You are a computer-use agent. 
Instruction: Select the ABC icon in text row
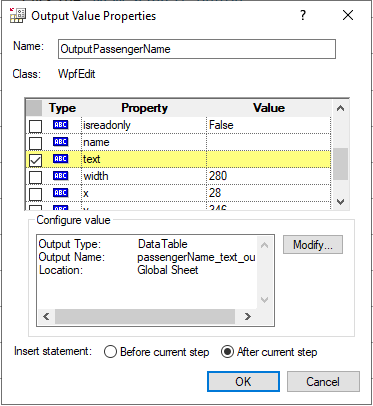(60, 159)
